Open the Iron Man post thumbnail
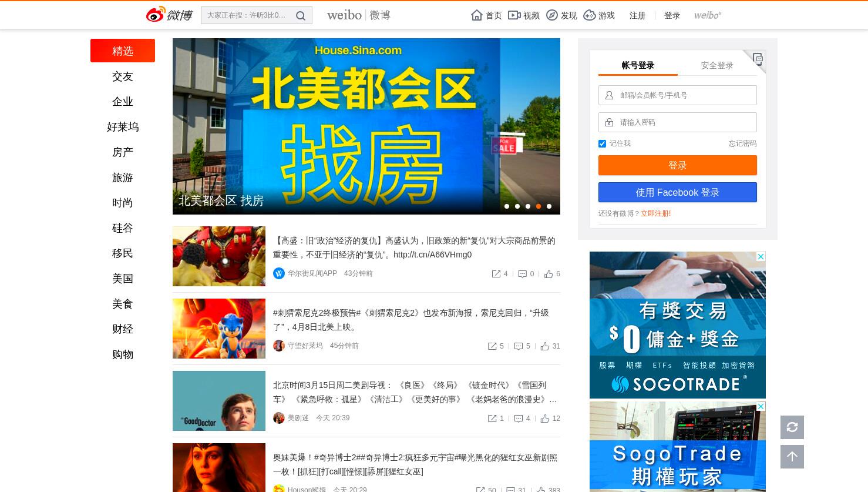868x492 pixels. (x=219, y=256)
